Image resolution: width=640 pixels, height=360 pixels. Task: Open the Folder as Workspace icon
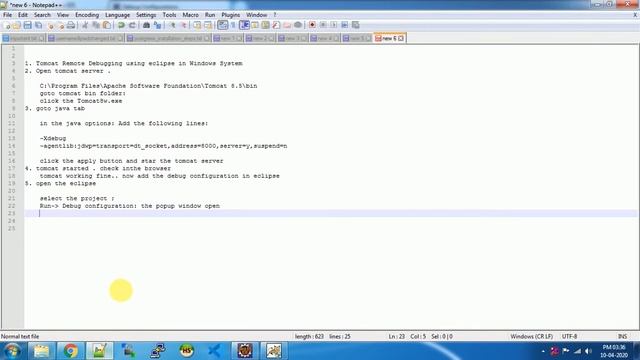287,25
